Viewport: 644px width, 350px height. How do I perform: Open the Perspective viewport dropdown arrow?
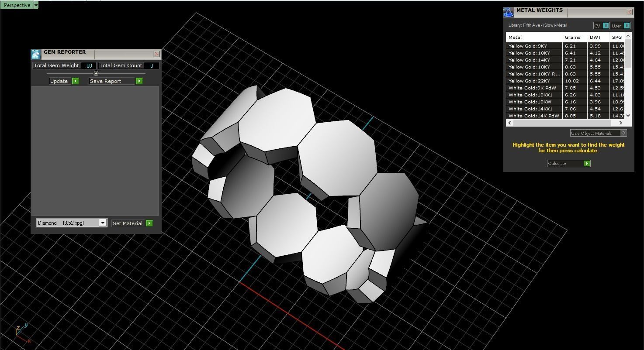(x=36, y=5)
